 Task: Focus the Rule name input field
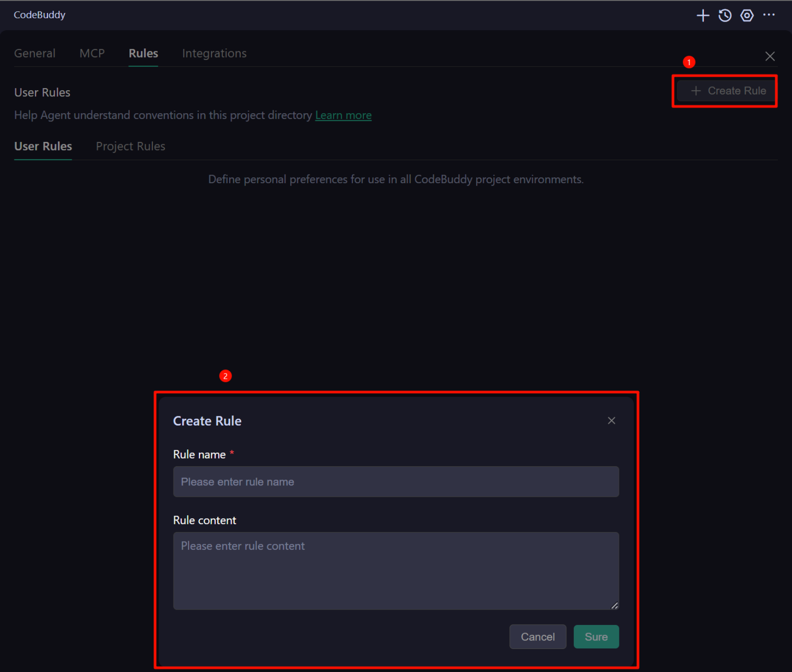click(x=396, y=482)
